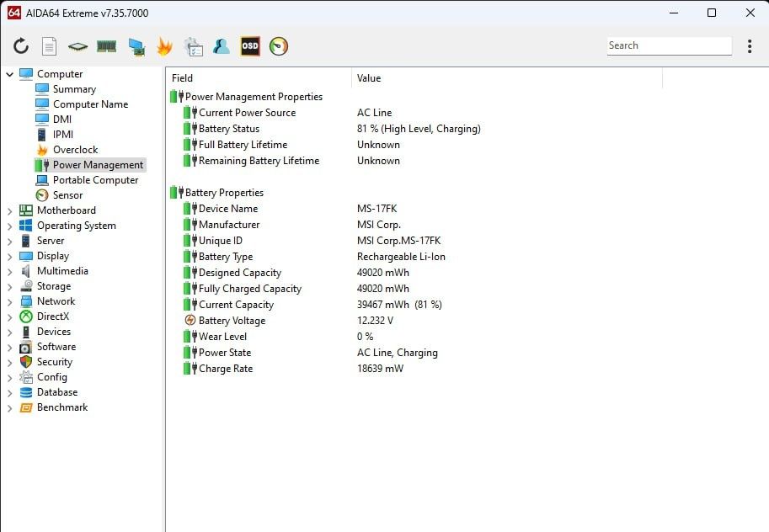Image resolution: width=769 pixels, height=532 pixels.
Task: Expand the Display node
Action: pos(9,257)
